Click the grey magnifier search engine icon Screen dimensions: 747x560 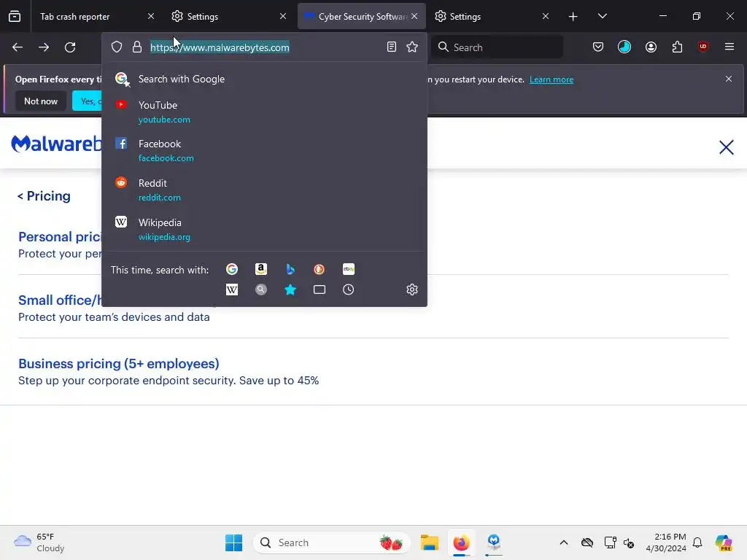click(261, 289)
